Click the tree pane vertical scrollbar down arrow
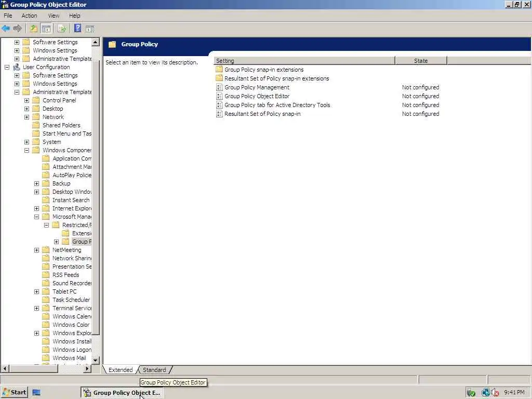Image resolution: width=532 pixels, height=399 pixels. (x=96, y=361)
